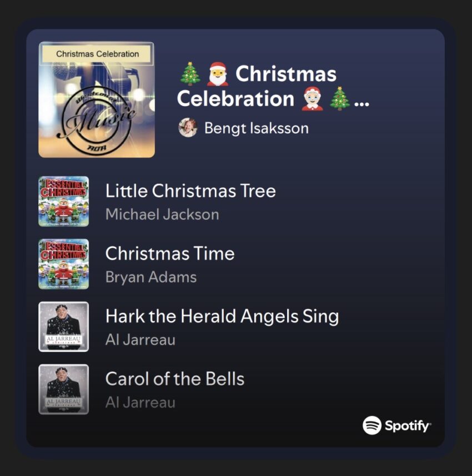The width and height of the screenshot is (472, 476).
Task: Click the Spotify wordmark text
Action: (407, 426)
